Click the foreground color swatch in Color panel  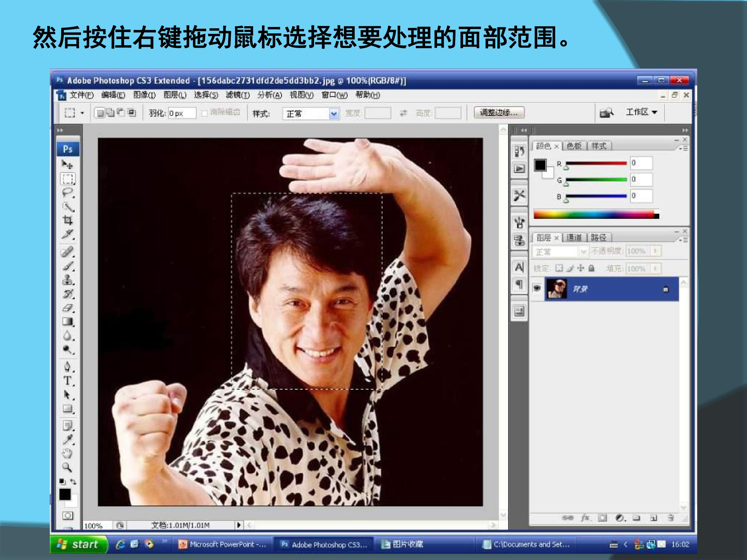coord(540,165)
